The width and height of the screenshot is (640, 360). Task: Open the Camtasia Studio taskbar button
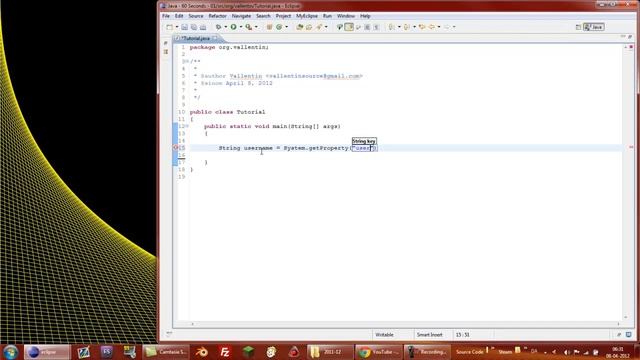[x=166, y=352]
